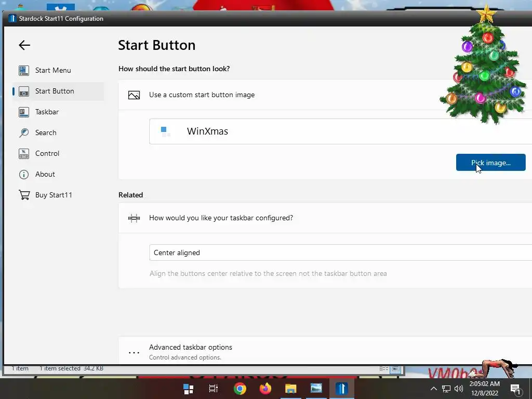Open Firefox from the taskbar
The height and width of the screenshot is (399, 532).
(265, 389)
